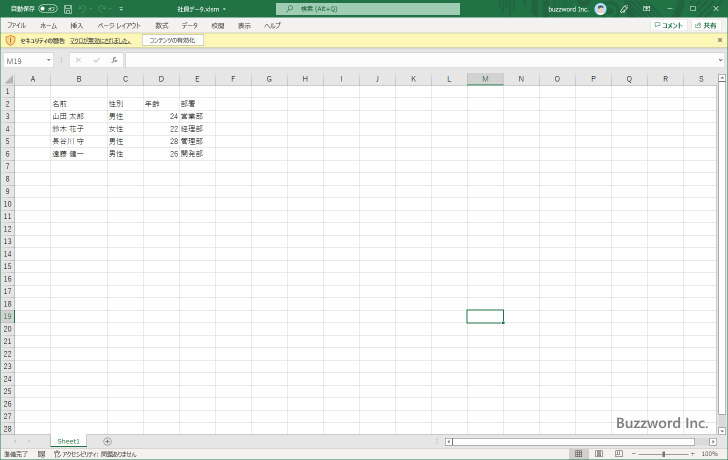Toggle the AutoSave (自動保存) switch
This screenshot has height=460, width=728.
point(48,8)
